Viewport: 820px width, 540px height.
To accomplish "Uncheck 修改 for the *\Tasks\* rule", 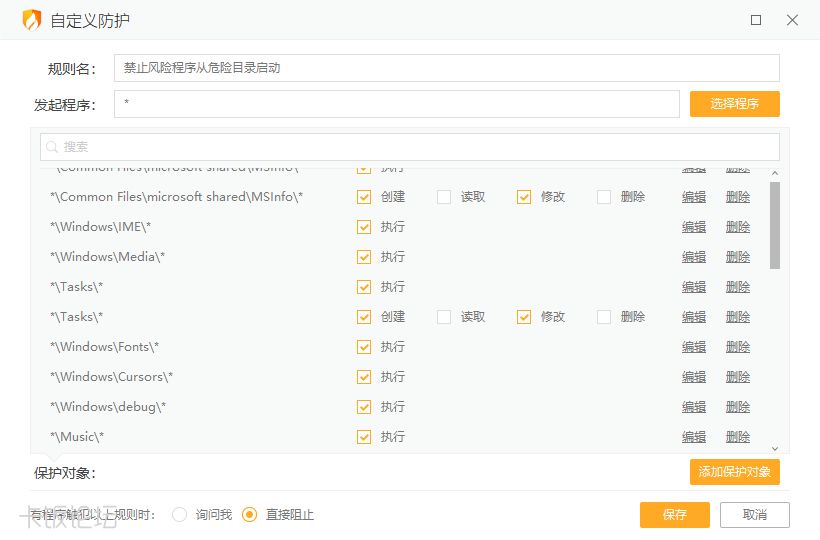I will tap(524, 317).
